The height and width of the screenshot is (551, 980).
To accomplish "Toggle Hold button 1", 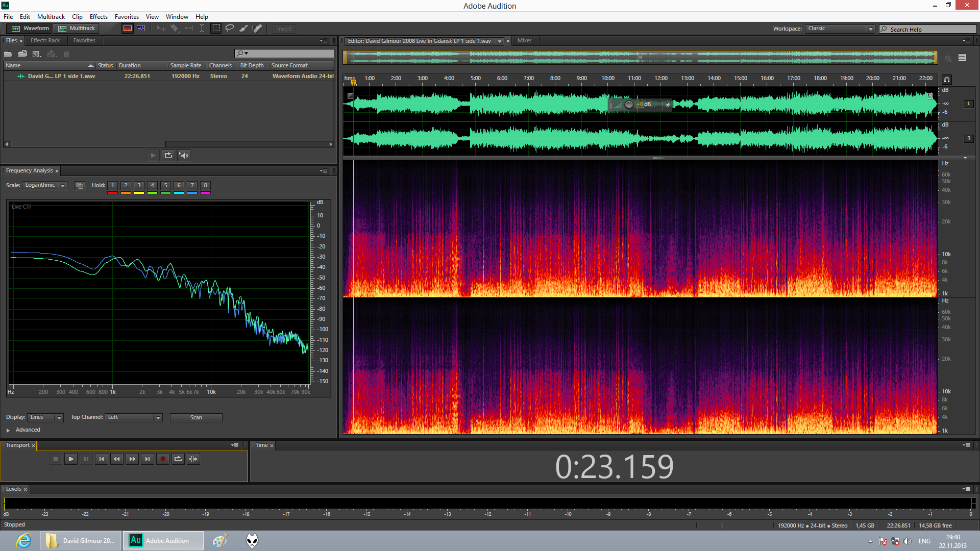I will [x=113, y=186].
